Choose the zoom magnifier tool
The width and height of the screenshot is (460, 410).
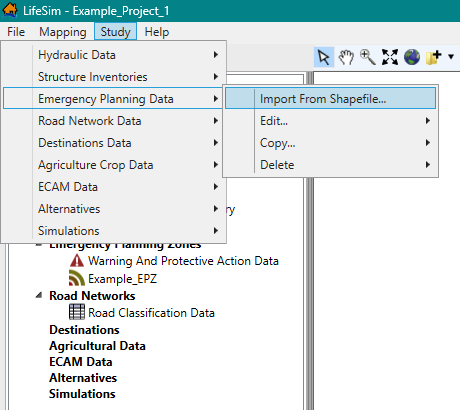pos(368,57)
